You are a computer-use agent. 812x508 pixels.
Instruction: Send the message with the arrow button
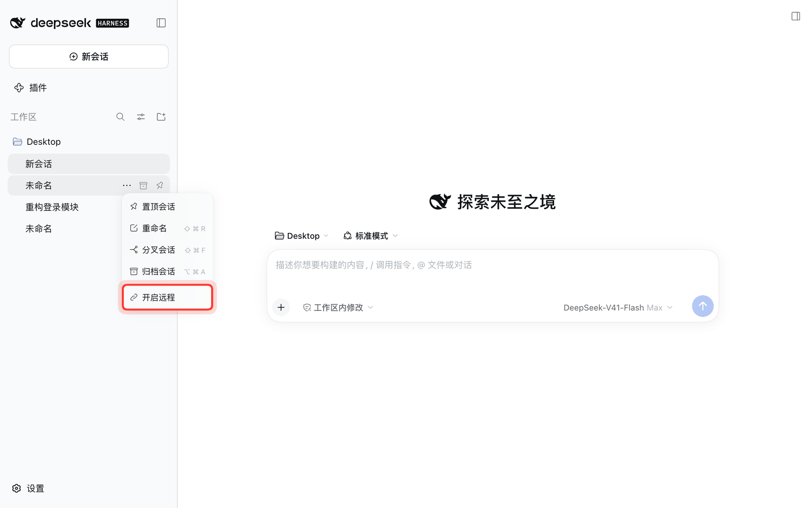(703, 306)
